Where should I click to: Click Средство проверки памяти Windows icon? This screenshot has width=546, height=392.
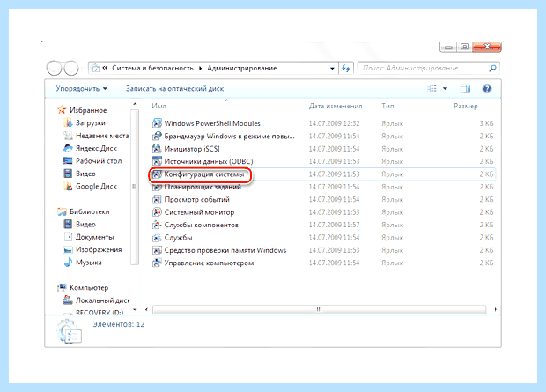point(157,250)
